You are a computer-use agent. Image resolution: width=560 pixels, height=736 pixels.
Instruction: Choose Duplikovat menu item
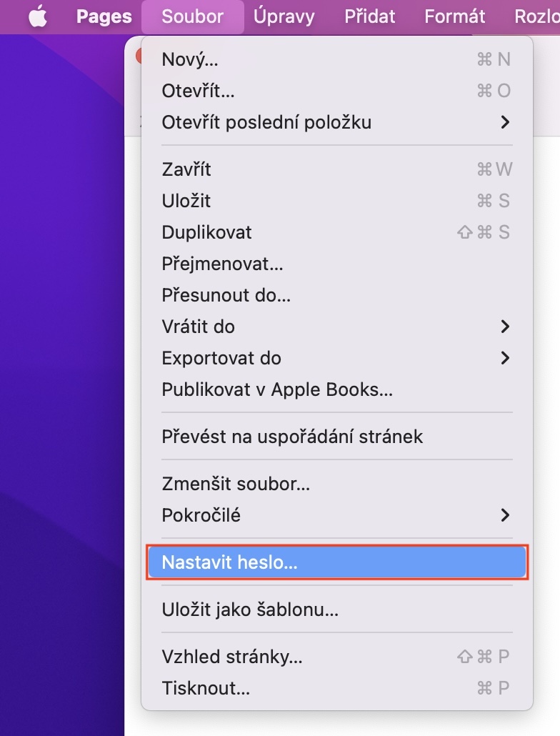(x=206, y=232)
